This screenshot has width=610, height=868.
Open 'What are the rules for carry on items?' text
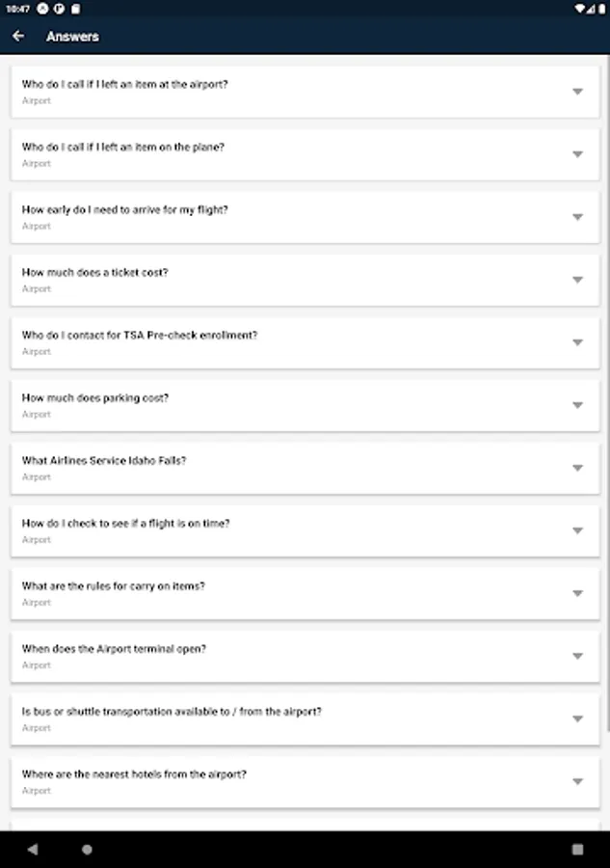click(x=114, y=586)
